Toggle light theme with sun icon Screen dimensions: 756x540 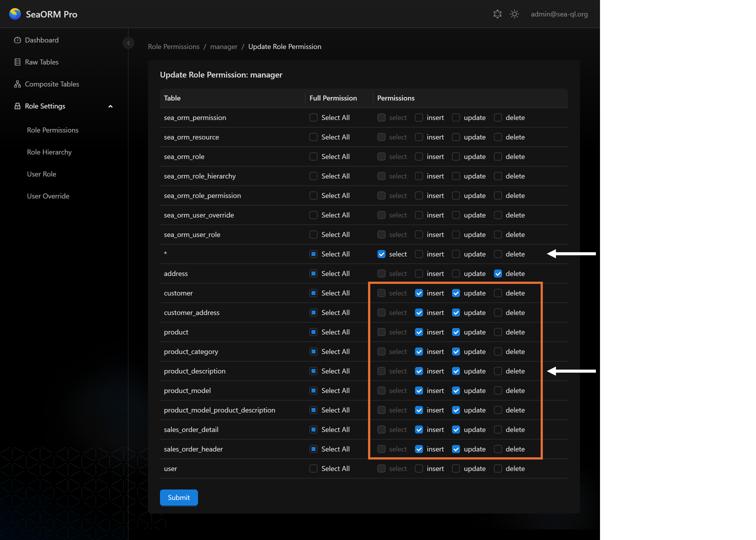(514, 14)
